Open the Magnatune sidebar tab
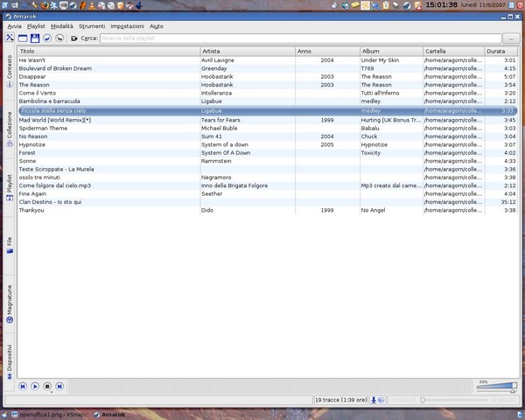Viewport: 525px width, 420px height. tap(10, 304)
